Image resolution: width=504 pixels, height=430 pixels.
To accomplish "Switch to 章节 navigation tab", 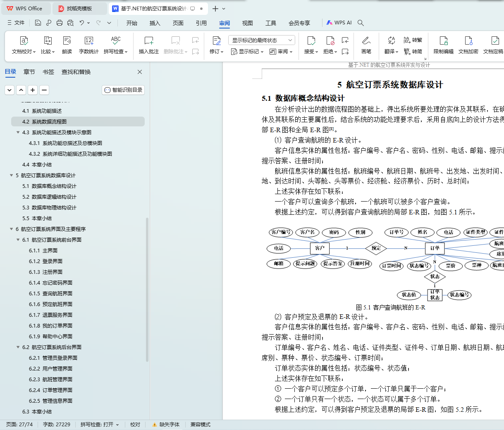I will (29, 72).
